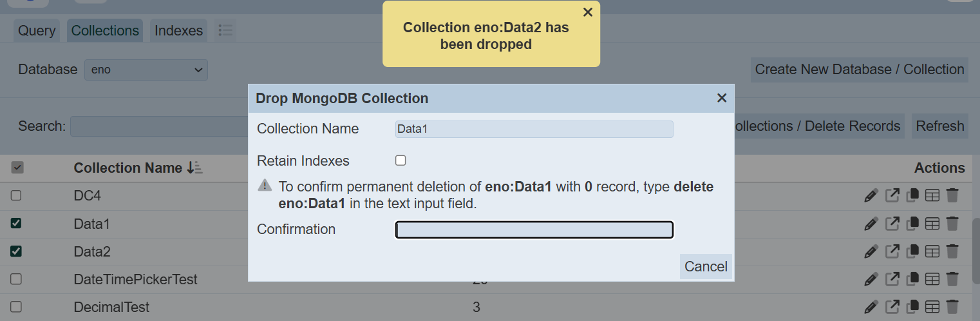Uncheck the Data1 row checkbox
Image resolution: width=980 pixels, height=321 pixels.
(17, 224)
